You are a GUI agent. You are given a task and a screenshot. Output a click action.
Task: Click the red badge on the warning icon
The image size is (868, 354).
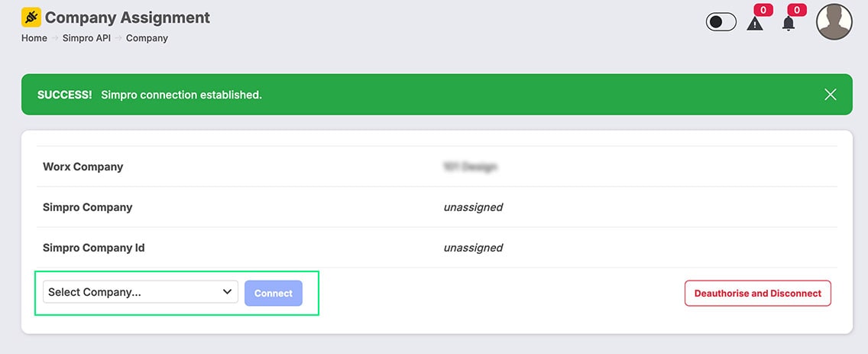point(763,10)
